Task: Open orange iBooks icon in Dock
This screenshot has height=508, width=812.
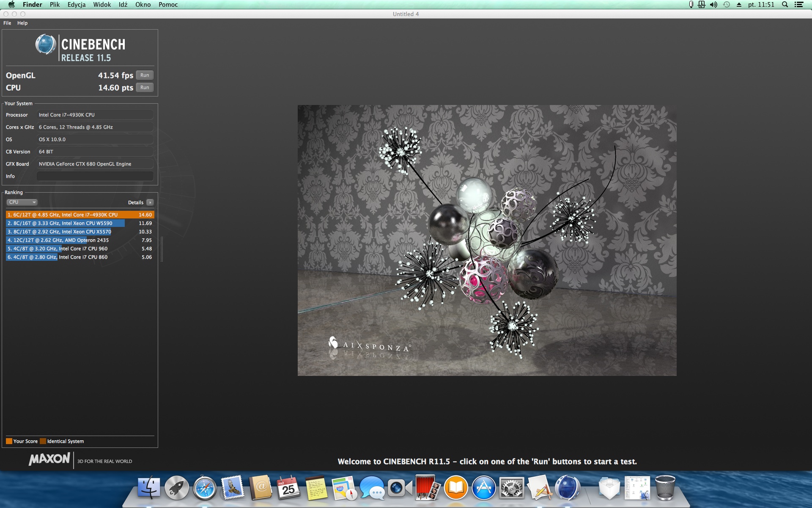Action: tap(455, 488)
